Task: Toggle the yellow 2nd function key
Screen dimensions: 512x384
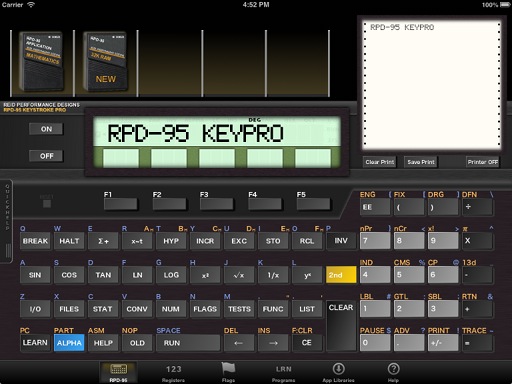Action: (341, 275)
